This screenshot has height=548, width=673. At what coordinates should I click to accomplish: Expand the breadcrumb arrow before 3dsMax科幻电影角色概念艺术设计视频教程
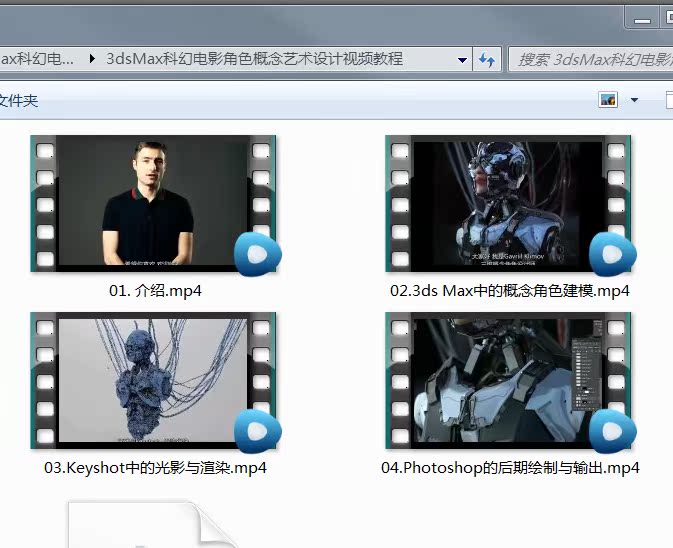pyautogui.click(x=91, y=59)
